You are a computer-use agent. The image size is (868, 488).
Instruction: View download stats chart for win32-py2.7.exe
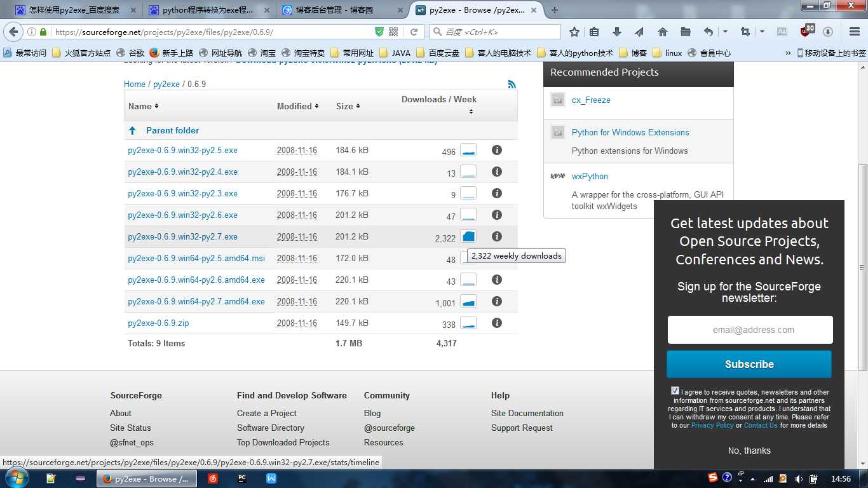click(x=468, y=237)
